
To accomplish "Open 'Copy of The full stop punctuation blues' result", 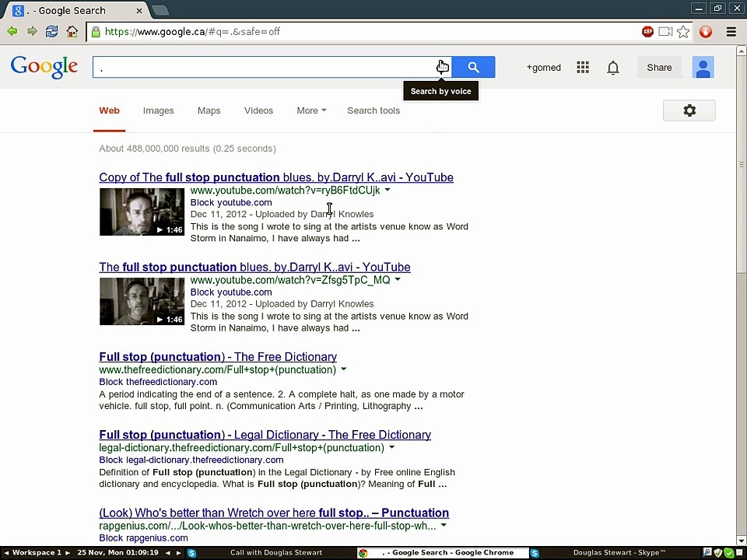I will point(276,177).
